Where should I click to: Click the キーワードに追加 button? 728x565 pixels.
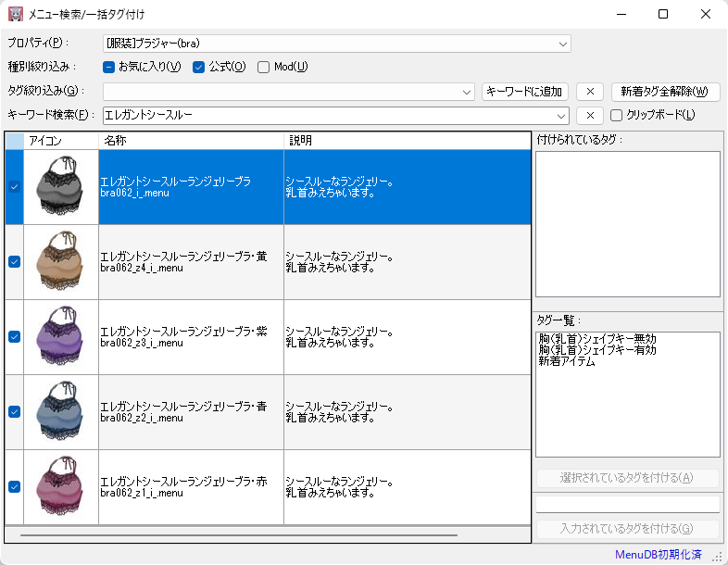(525, 92)
